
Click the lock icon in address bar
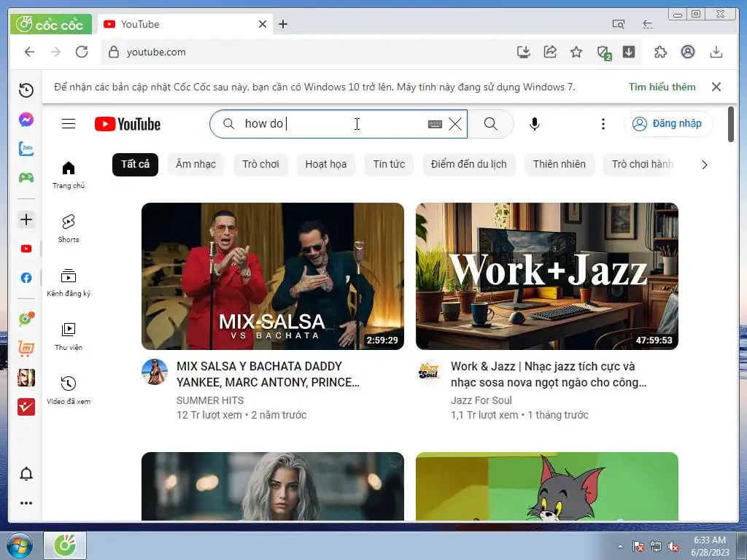pyautogui.click(x=113, y=52)
